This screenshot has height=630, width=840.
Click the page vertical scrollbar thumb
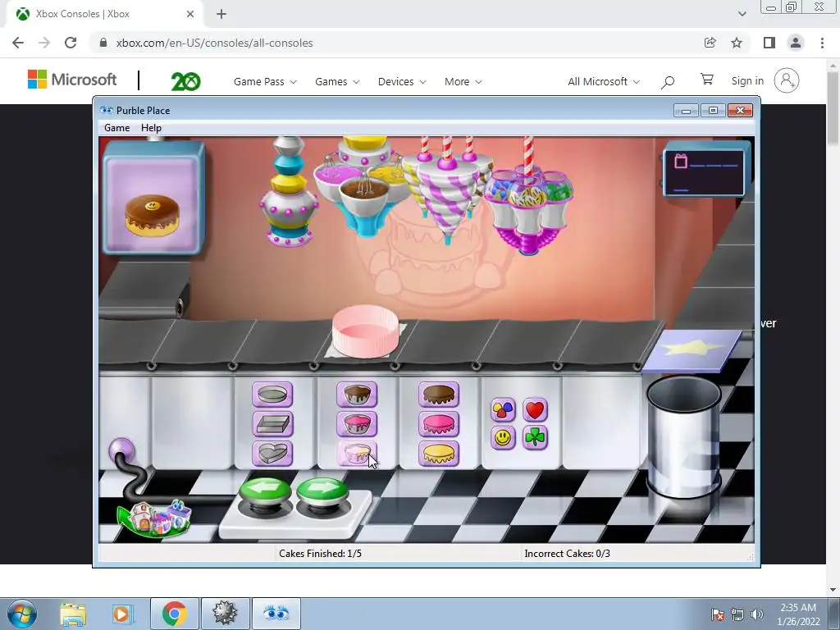(833, 107)
